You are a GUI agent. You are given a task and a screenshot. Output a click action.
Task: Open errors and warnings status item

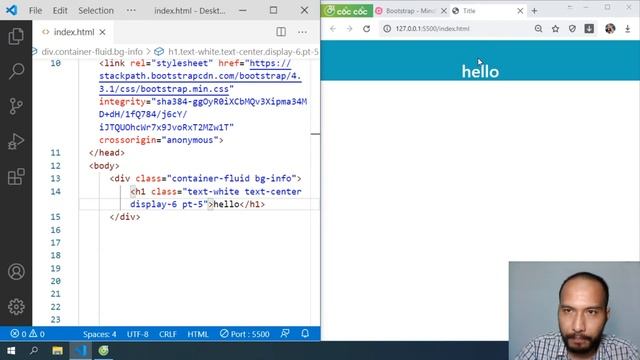point(27,334)
